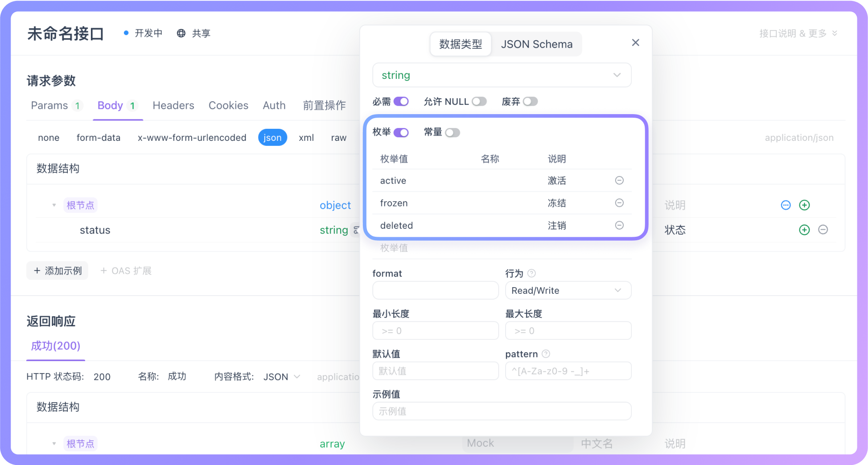Viewport: 868px width, 465px height.
Task: Open the Body tab
Action: pos(117,106)
